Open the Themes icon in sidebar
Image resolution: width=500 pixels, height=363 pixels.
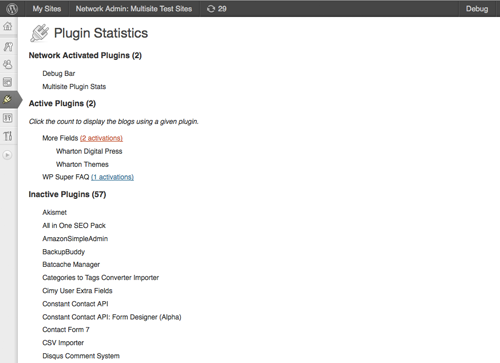(8, 82)
